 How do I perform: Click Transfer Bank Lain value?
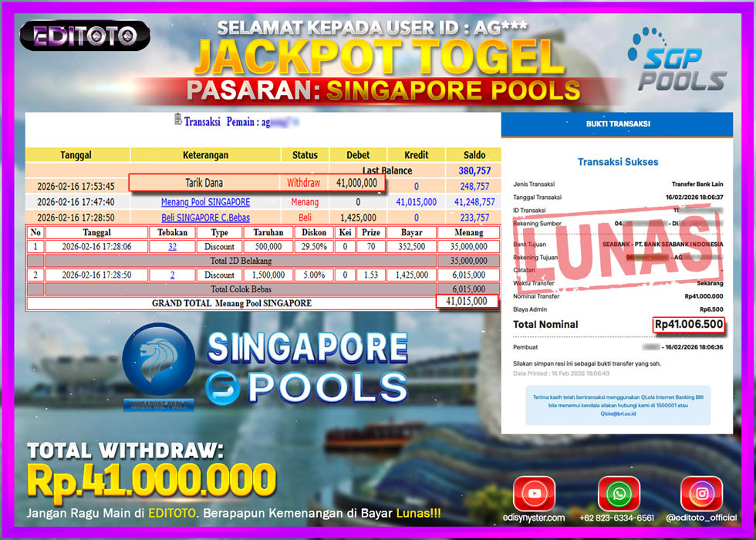point(697,184)
